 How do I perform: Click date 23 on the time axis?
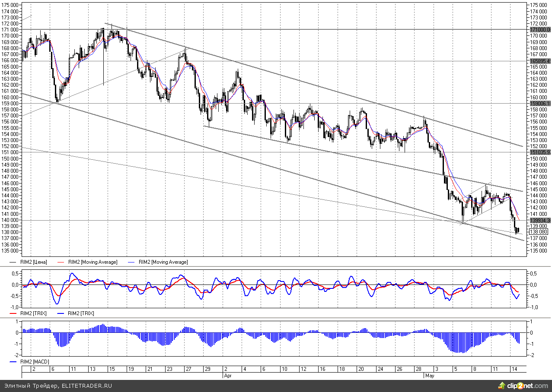tap(169, 370)
